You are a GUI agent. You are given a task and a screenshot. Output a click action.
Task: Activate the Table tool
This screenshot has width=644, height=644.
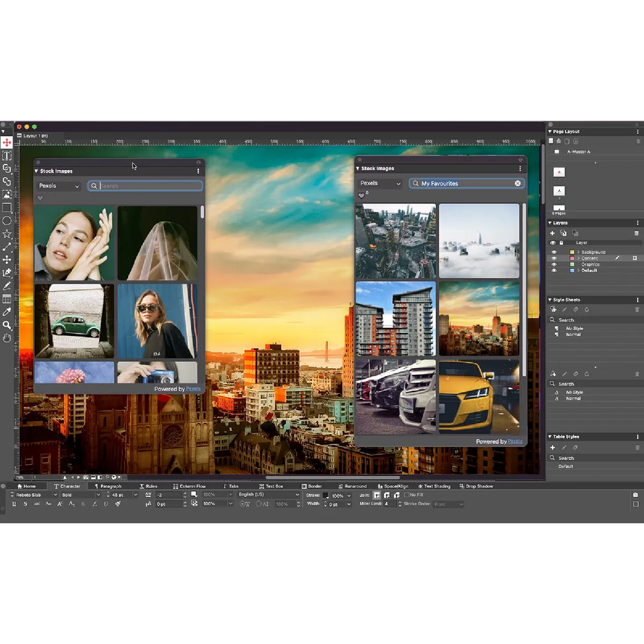pos(7,299)
